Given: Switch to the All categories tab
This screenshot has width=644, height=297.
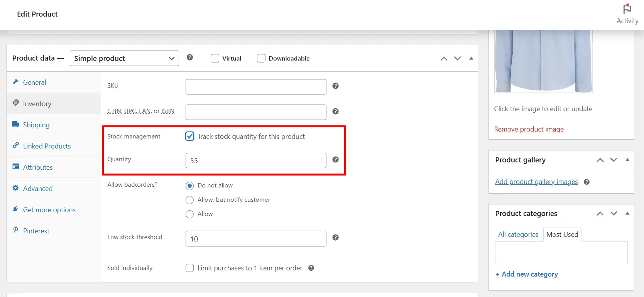Looking at the screenshot, I should pyautogui.click(x=518, y=235).
